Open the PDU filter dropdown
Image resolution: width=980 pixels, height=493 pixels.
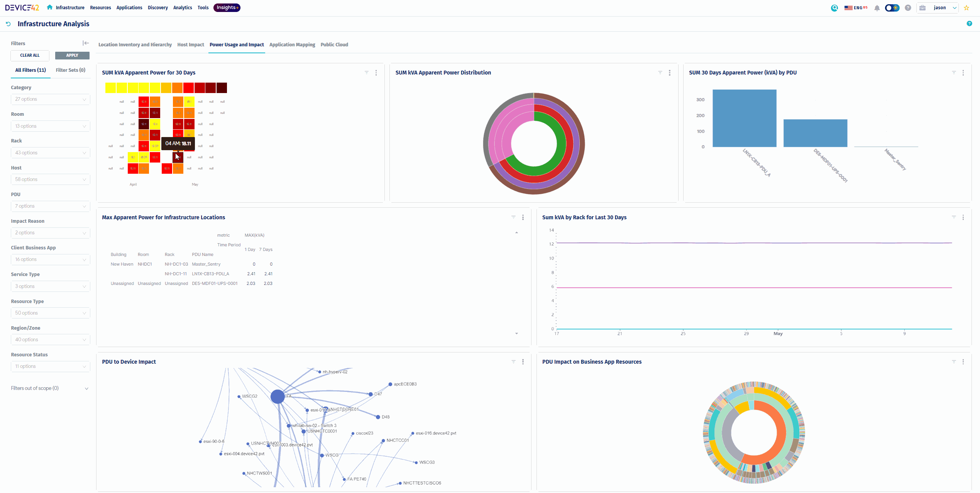click(x=50, y=206)
